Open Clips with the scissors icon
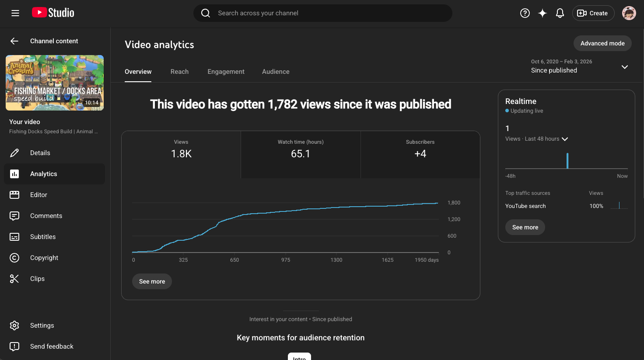Viewport: 644px width, 360px height. coord(37,278)
